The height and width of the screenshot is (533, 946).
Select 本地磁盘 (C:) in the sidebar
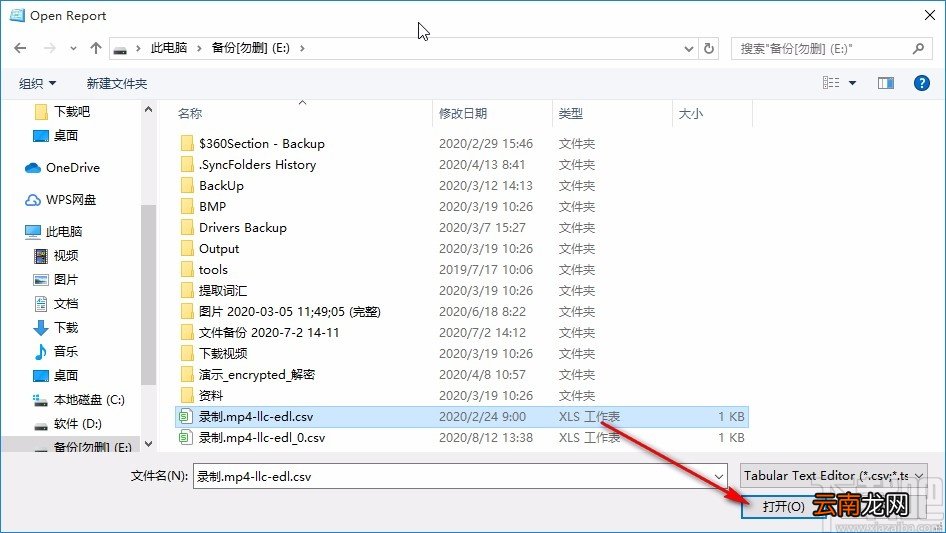point(78,400)
